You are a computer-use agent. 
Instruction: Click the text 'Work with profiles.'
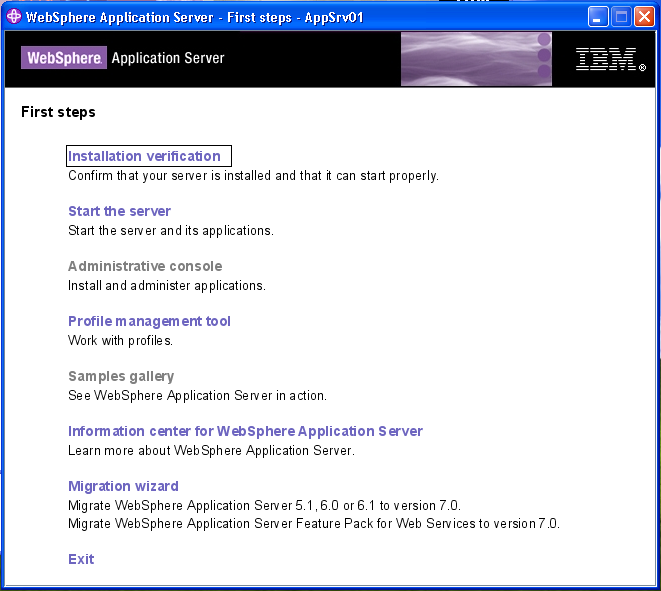pyautogui.click(x=121, y=341)
